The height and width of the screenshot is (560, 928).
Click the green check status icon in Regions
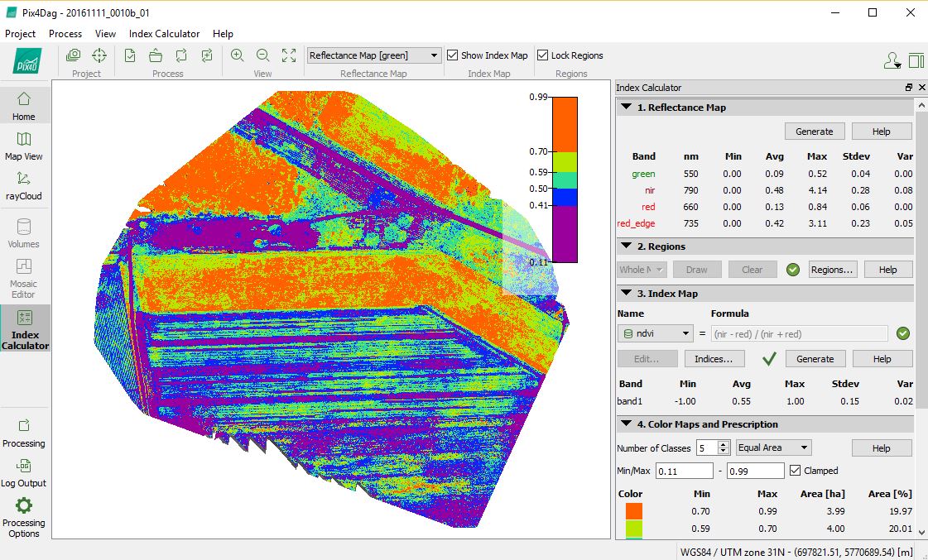pyautogui.click(x=793, y=270)
